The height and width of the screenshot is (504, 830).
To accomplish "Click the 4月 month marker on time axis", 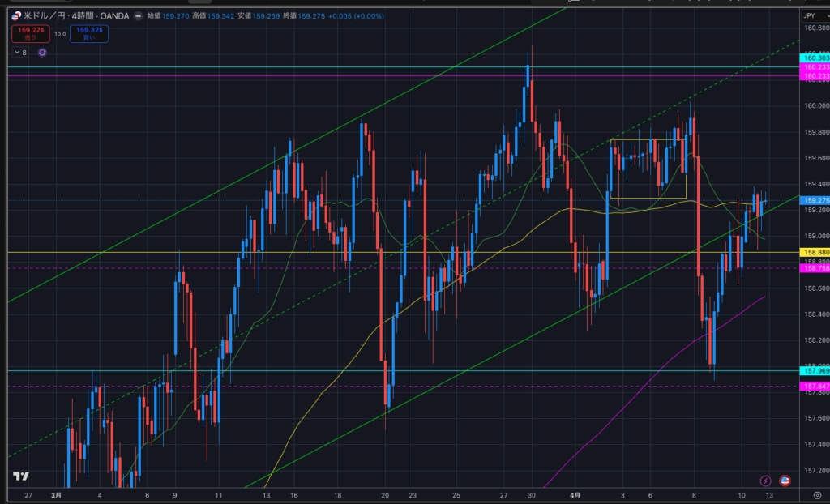I will click(574, 494).
